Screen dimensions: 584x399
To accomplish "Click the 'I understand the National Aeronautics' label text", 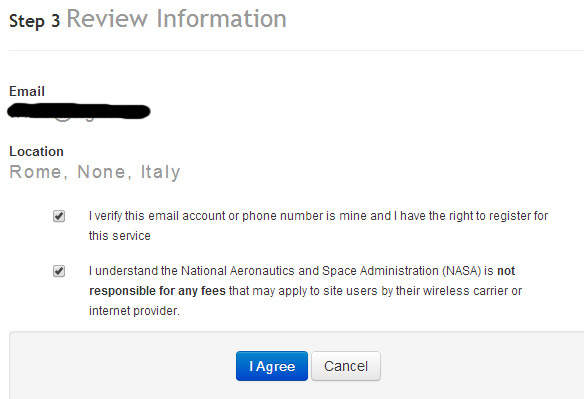I will pyautogui.click(x=305, y=291).
